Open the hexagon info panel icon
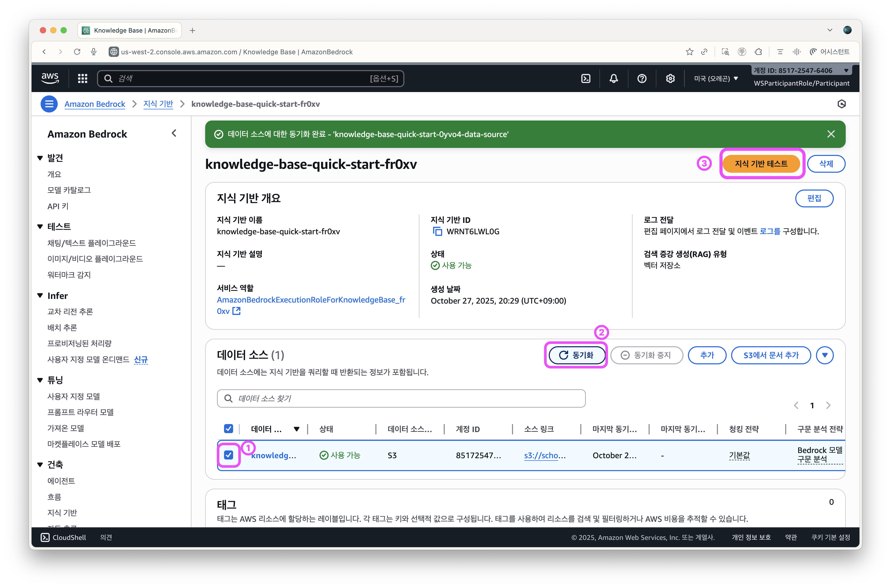This screenshot has width=891, height=588. [842, 104]
